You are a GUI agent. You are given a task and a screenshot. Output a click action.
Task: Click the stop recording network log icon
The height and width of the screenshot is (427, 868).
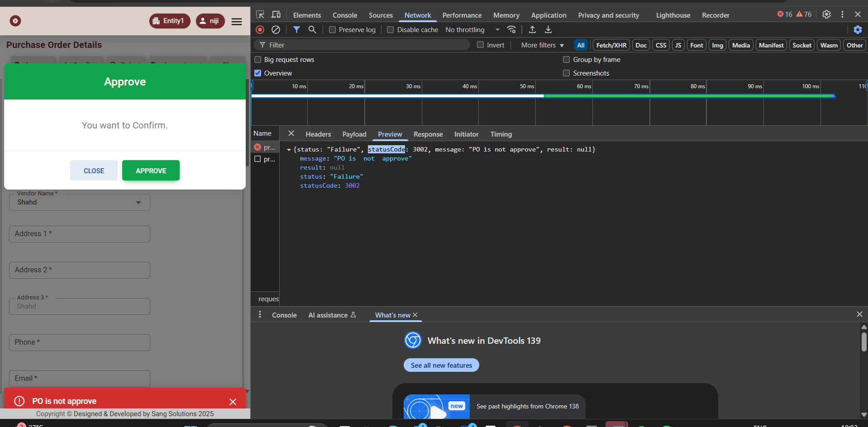coord(260,30)
